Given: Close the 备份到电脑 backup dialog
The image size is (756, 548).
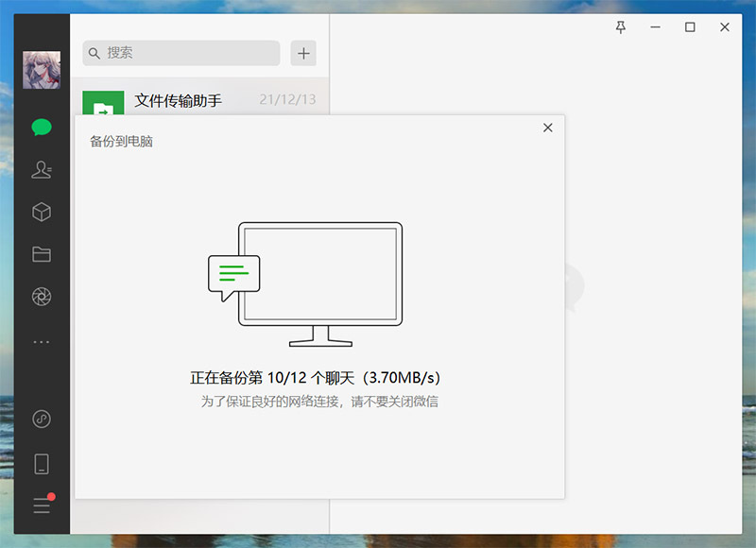Looking at the screenshot, I should coord(547,128).
